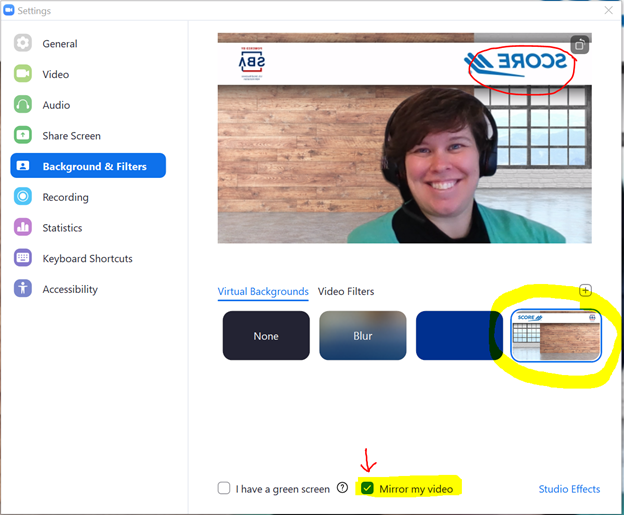624x515 pixels.
Task: Rotate the video preview by 90 degrees
Action: click(579, 45)
